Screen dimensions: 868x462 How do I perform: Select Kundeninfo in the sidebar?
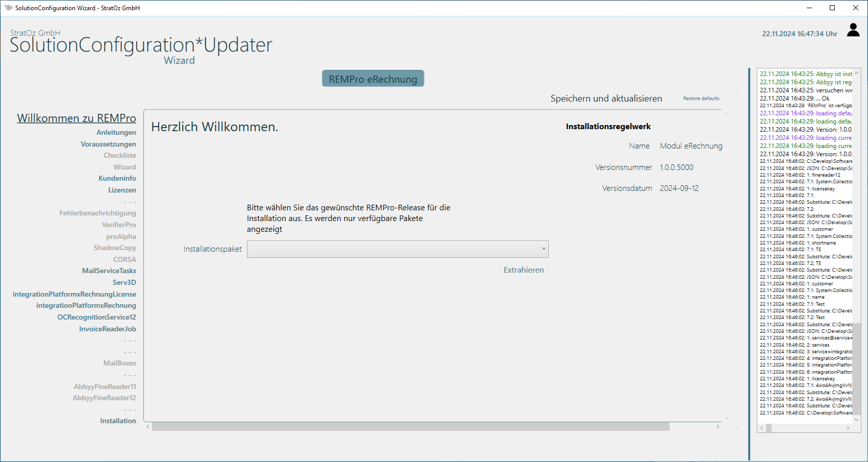tap(117, 179)
